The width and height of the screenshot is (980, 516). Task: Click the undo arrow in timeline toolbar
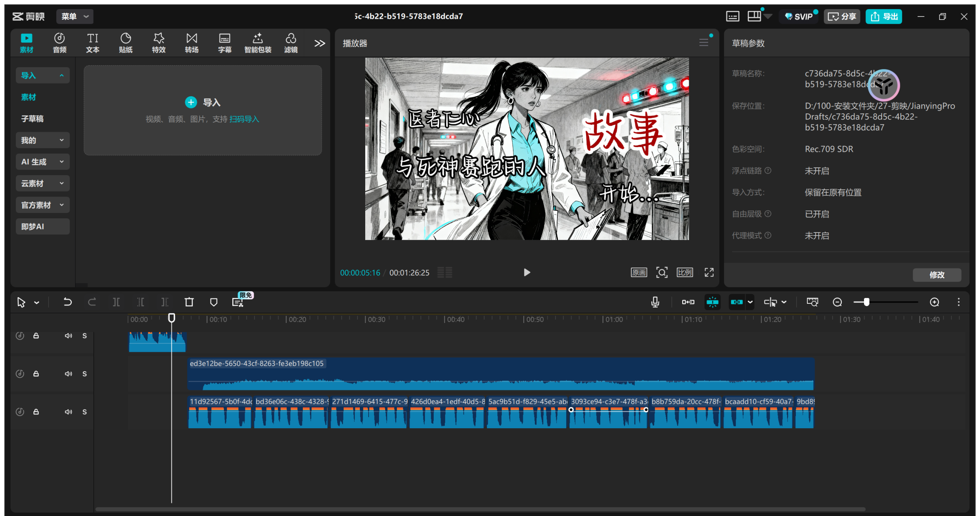click(67, 302)
